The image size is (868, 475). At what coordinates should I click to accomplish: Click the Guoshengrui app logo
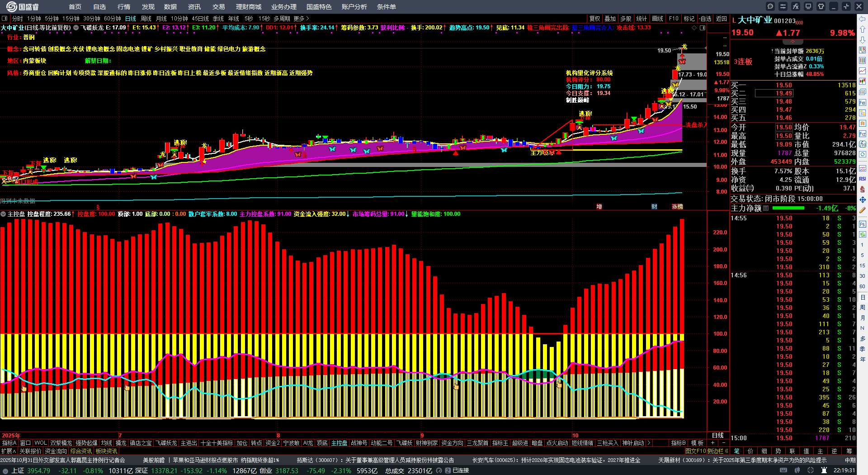tap(23, 7)
